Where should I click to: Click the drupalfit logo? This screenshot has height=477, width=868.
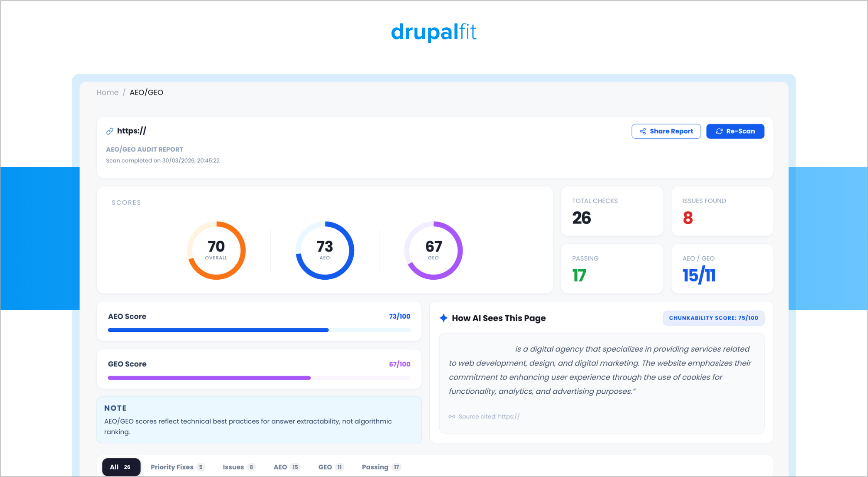coord(434,32)
